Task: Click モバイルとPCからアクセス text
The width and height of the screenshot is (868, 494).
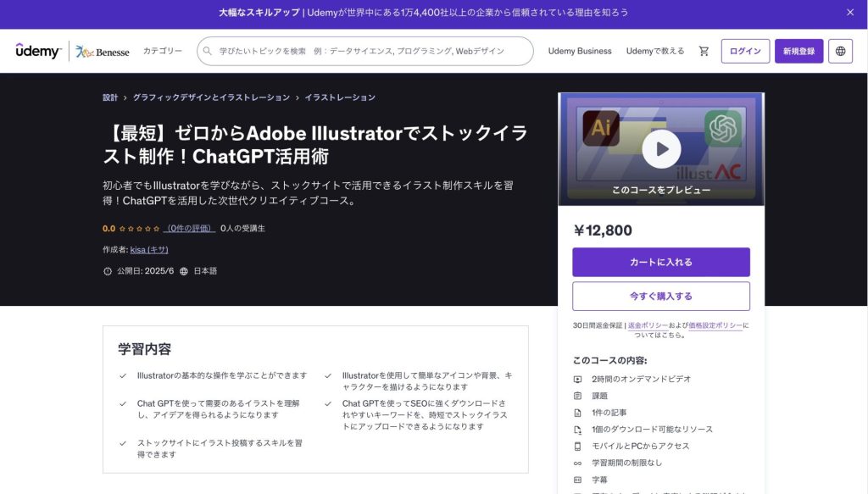Action: 641,447
